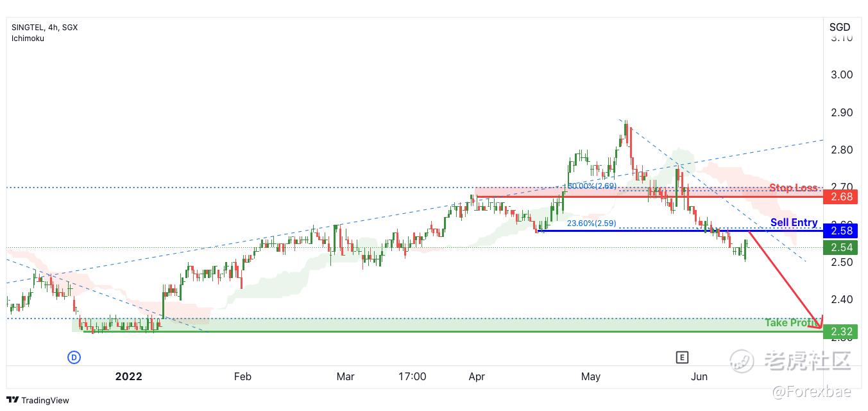Click the Take Profit text label
Viewport: 868px width, 411px height.
(792, 322)
